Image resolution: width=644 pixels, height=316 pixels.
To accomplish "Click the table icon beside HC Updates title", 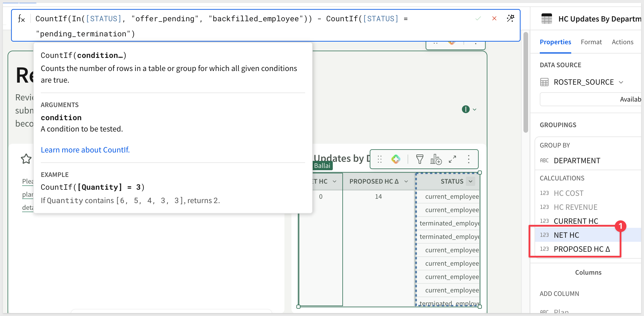I will click(546, 19).
